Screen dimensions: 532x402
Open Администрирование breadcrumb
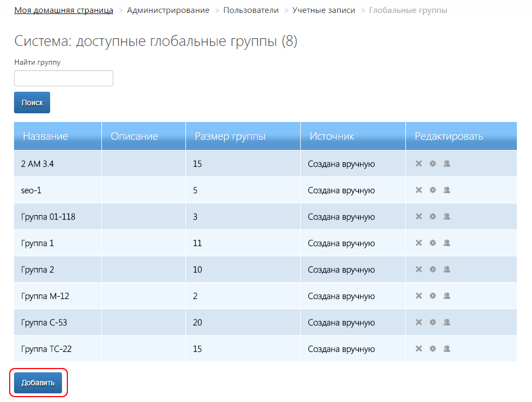pyautogui.click(x=168, y=10)
